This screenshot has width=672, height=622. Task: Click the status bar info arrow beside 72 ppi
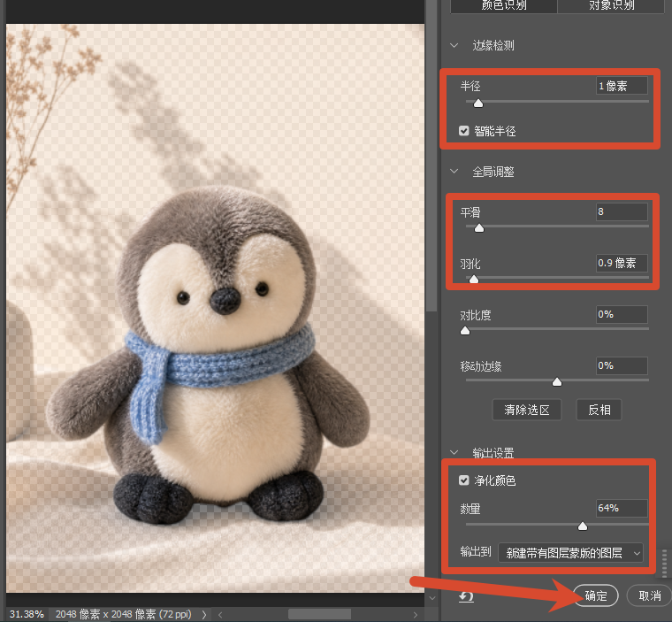point(204,614)
